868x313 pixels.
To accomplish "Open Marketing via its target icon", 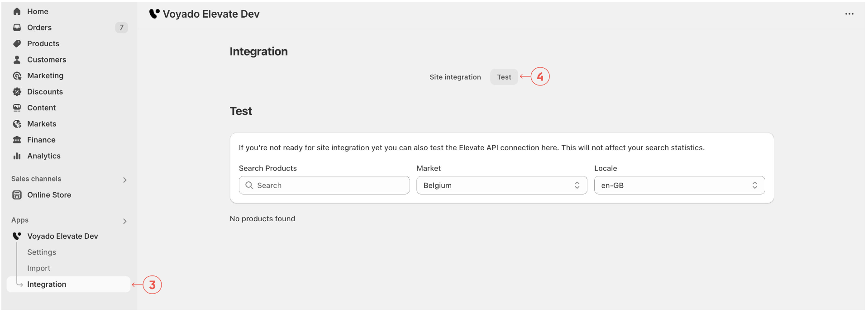I will click(x=17, y=76).
